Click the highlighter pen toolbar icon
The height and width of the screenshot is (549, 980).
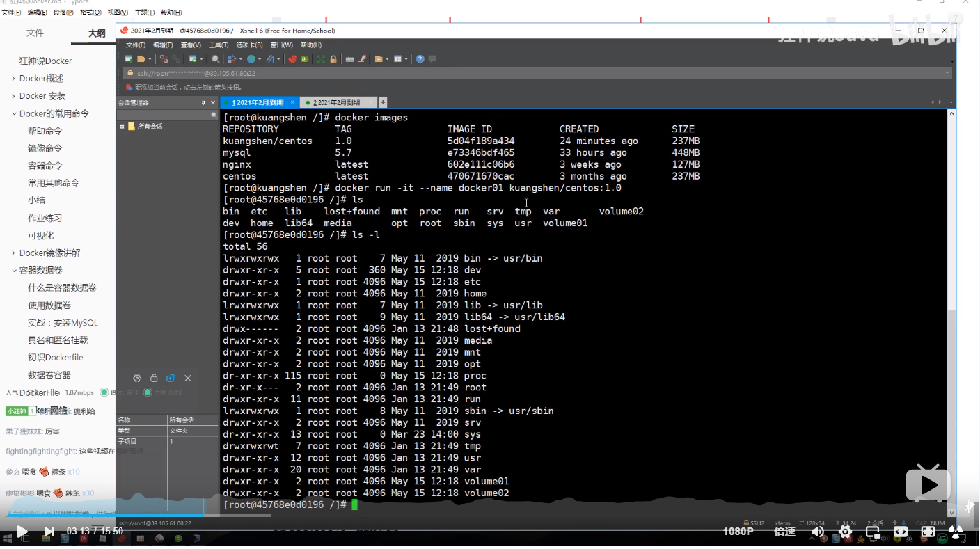[361, 59]
